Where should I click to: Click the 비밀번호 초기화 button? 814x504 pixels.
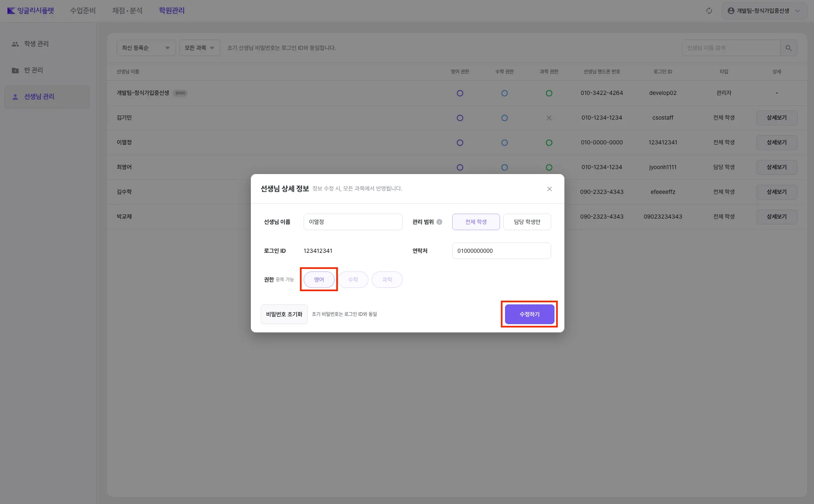click(284, 314)
